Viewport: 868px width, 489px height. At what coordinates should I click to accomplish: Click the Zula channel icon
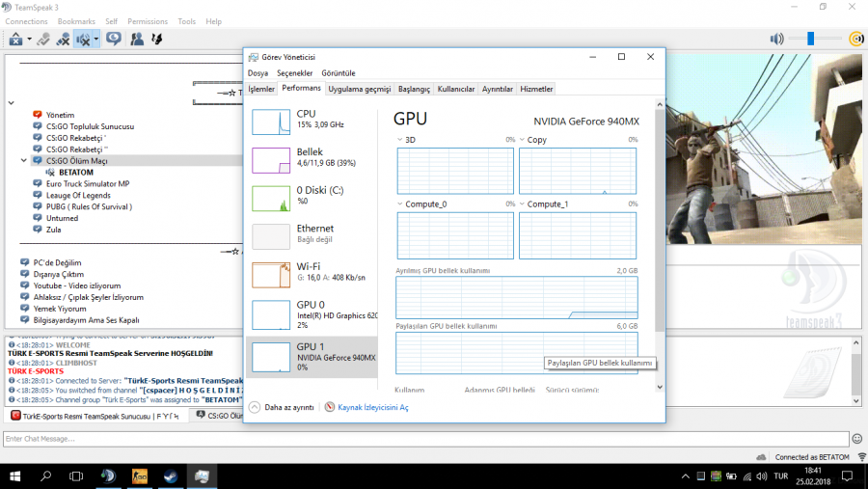click(37, 230)
